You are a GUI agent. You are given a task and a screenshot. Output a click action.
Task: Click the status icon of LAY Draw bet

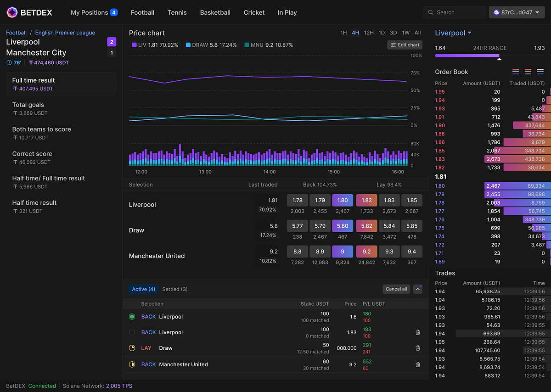pyautogui.click(x=132, y=348)
